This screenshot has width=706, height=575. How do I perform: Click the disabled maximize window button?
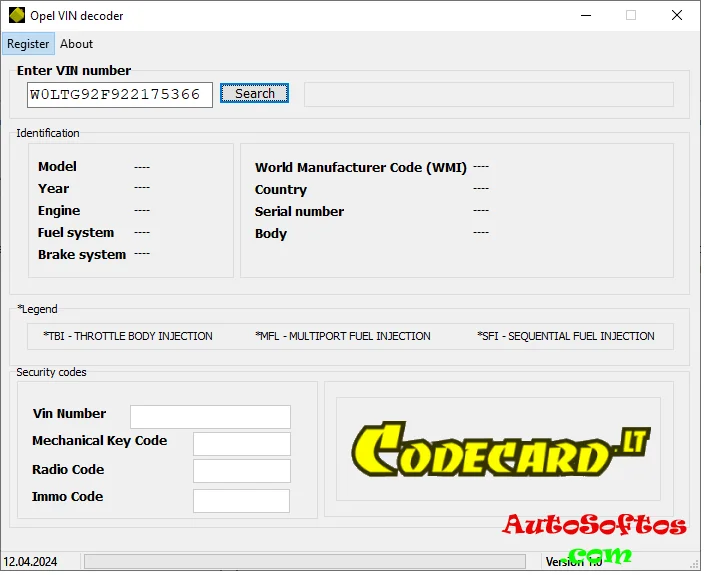(x=631, y=16)
